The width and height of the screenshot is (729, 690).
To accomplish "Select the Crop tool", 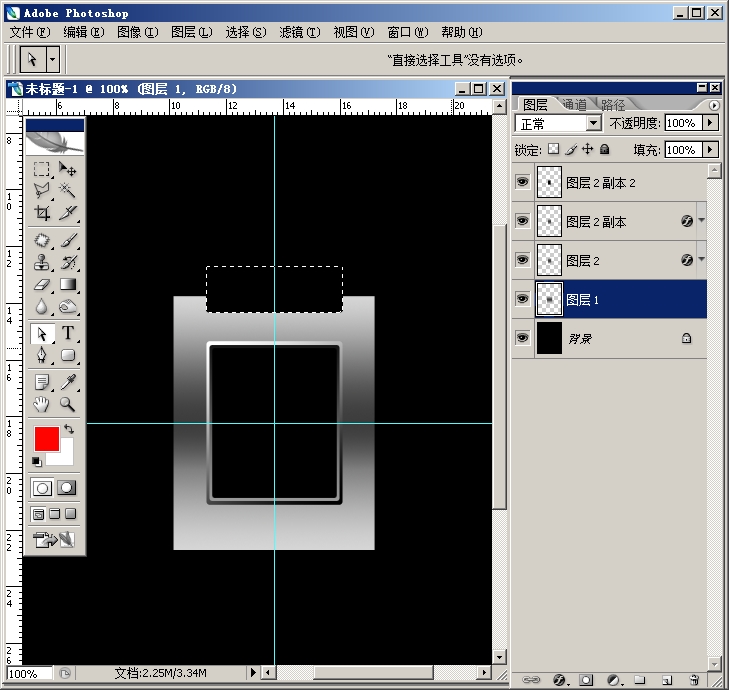I will 41,213.
